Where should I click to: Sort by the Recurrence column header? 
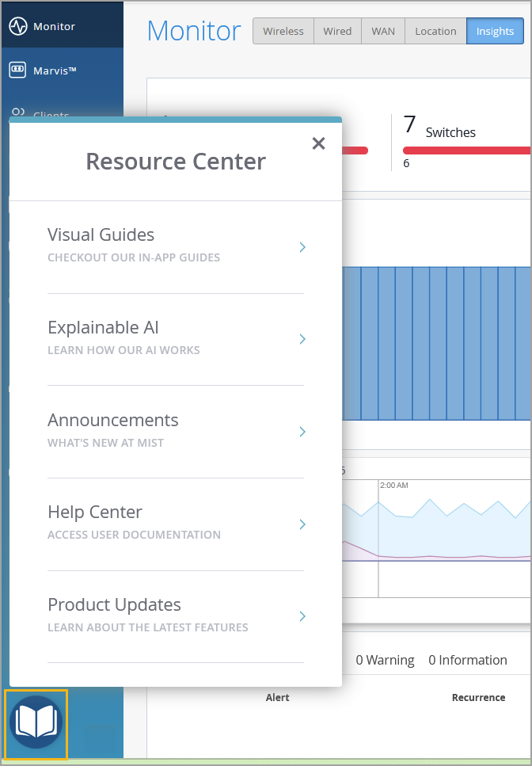point(478,698)
